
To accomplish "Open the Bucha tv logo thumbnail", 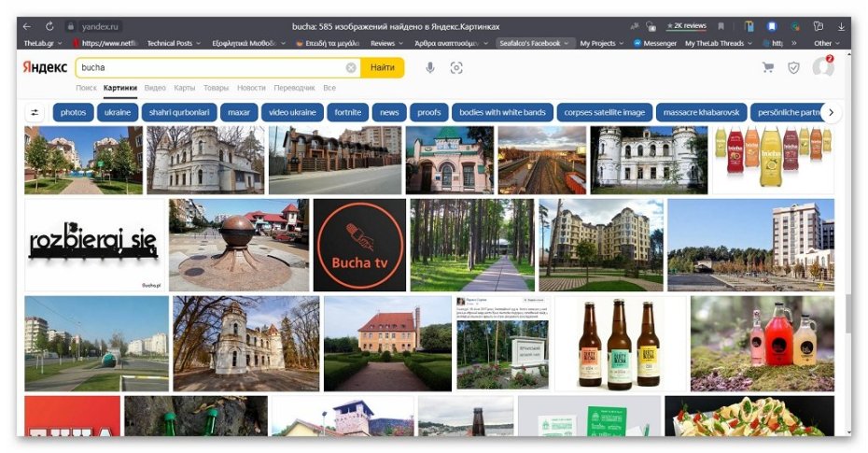I will click(x=359, y=245).
